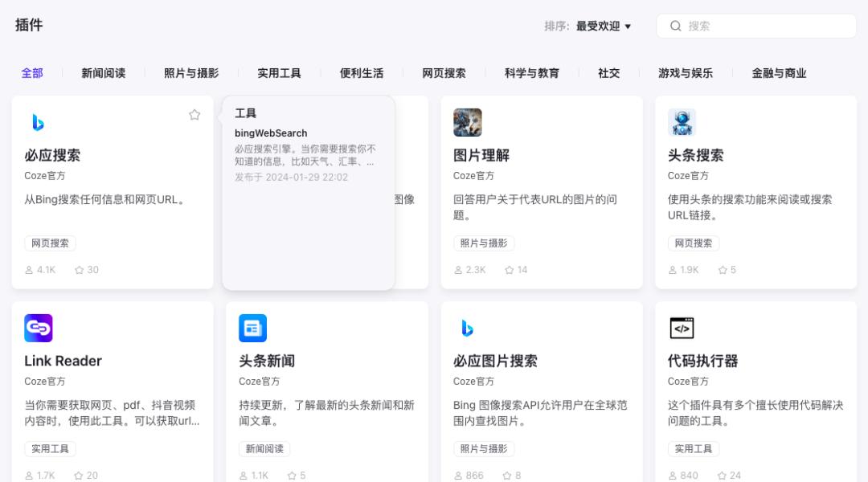This screenshot has width=868, height=482.
Task: Open the 必应搜索 plugin title
Action: tap(52, 156)
